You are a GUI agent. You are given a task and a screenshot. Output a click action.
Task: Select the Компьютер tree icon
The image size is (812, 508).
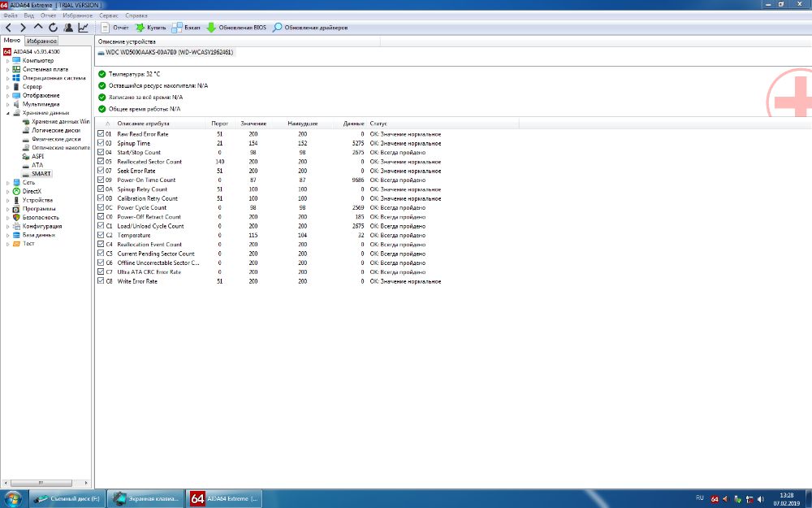16,61
